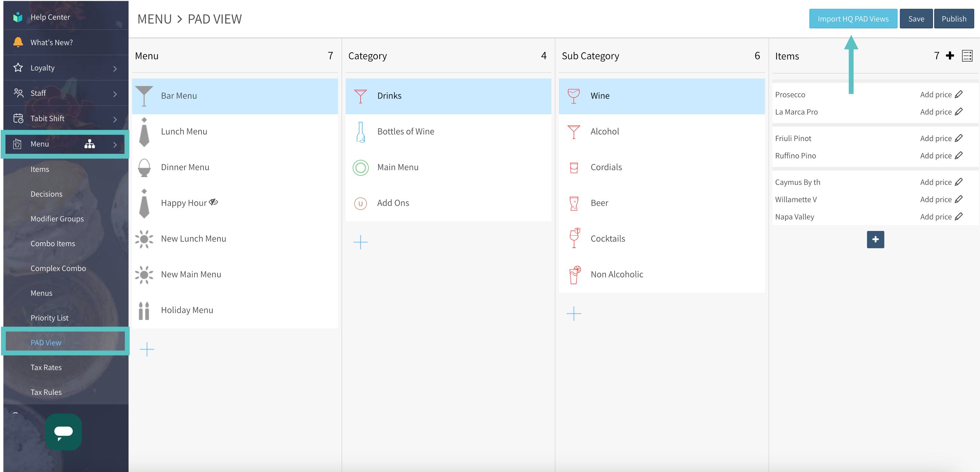Open Modifier Groups in the sidebar
The width and height of the screenshot is (980, 472).
[57, 219]
